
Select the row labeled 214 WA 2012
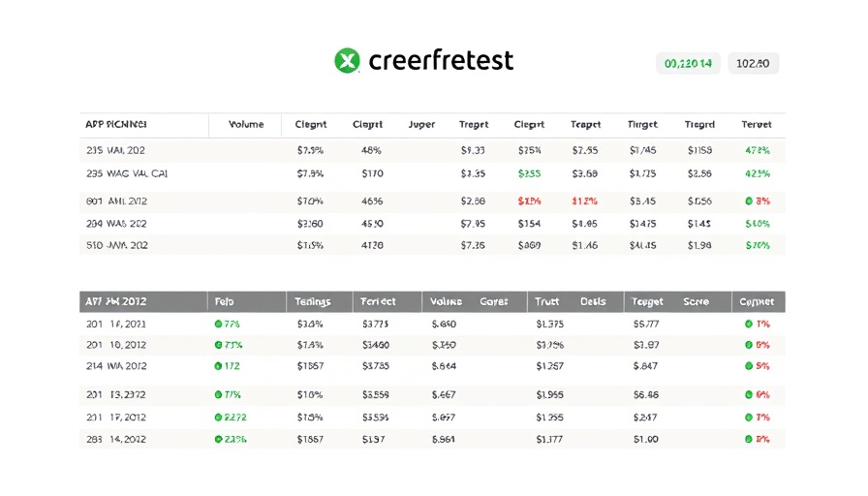[x=432, y=366]
